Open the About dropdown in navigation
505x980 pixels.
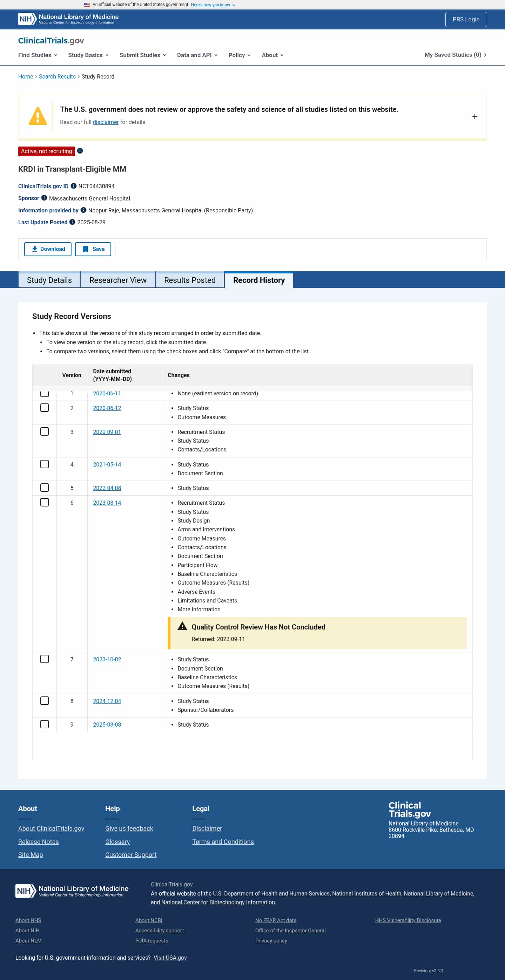coord(272,55)
